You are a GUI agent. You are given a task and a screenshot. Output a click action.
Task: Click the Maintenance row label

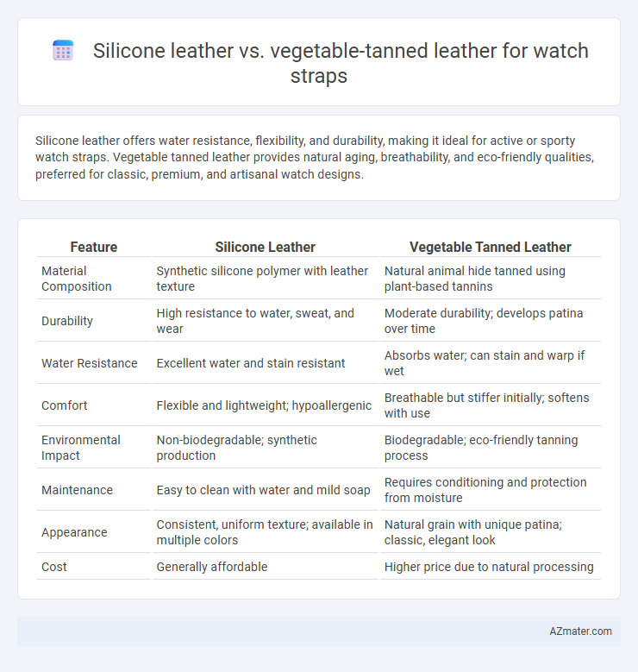tap(77, 490)
